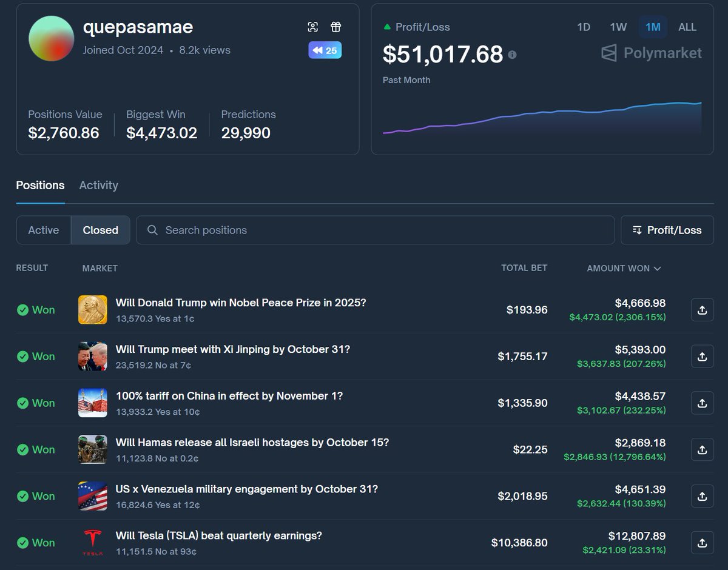Share the Tesla earnings position
The image size is (728, 570).
[x=702, y=543]
